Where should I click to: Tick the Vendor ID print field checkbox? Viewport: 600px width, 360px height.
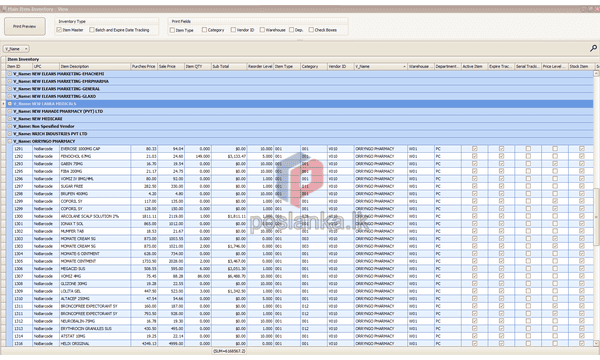[233, 30]
